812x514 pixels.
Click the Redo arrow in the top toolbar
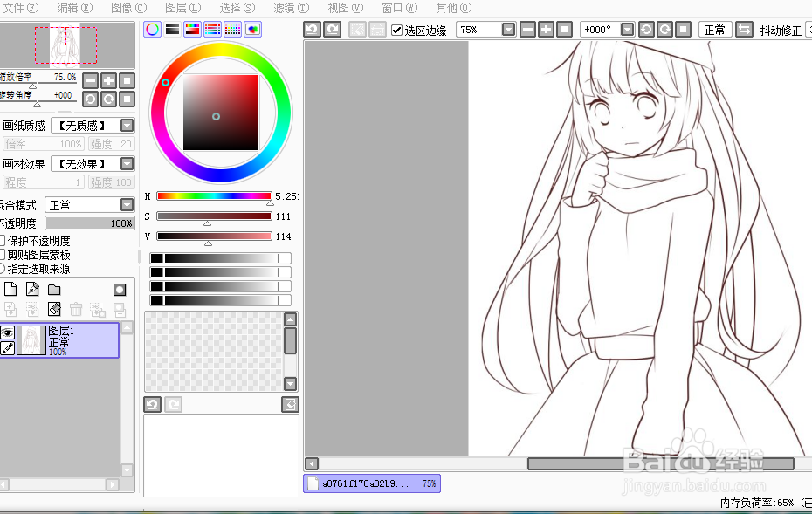[x=333, y=30]
